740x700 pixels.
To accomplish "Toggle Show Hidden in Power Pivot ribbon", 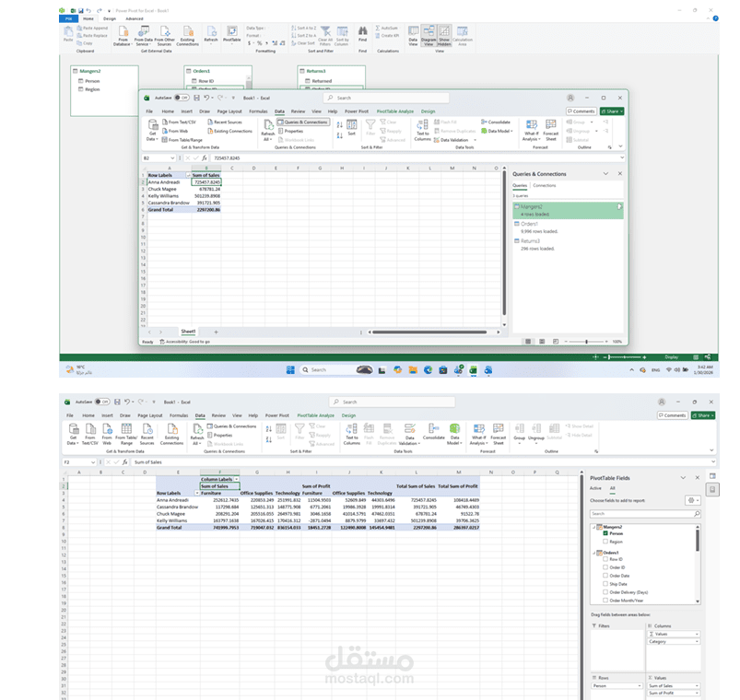I will click(444, 36).
